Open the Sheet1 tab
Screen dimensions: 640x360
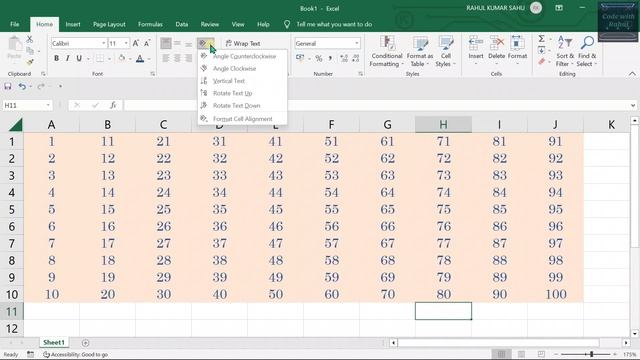pyautogui.click(x=54, y=342)
